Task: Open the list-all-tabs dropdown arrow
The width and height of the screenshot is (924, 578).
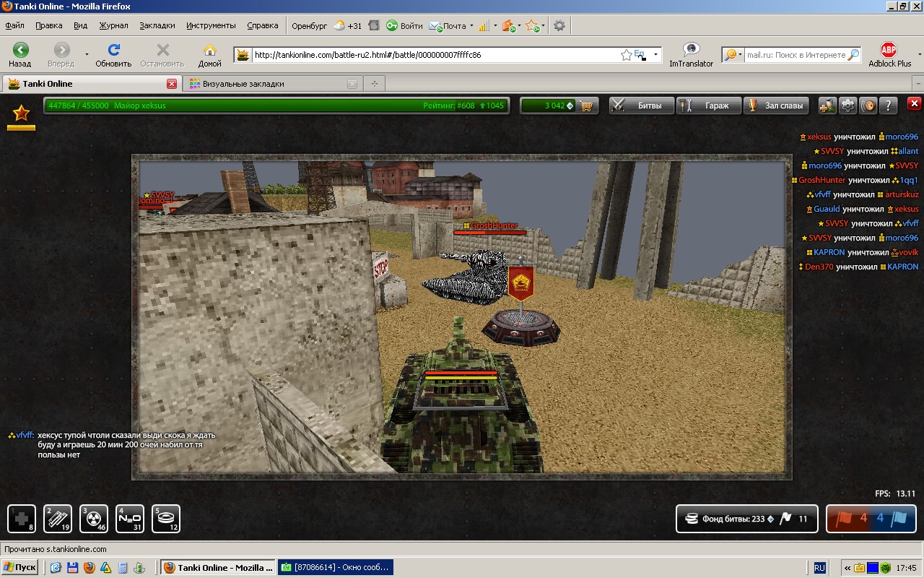Action: pos(918,84)
